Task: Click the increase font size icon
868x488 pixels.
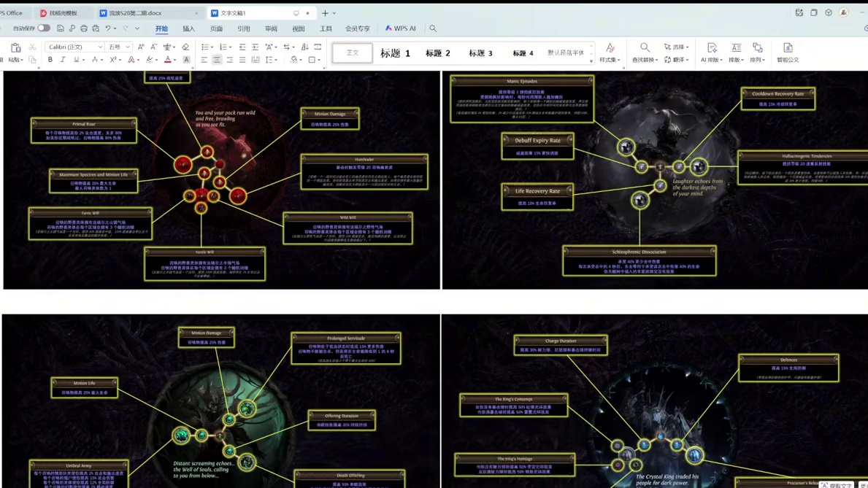Action: pos(141,47)
